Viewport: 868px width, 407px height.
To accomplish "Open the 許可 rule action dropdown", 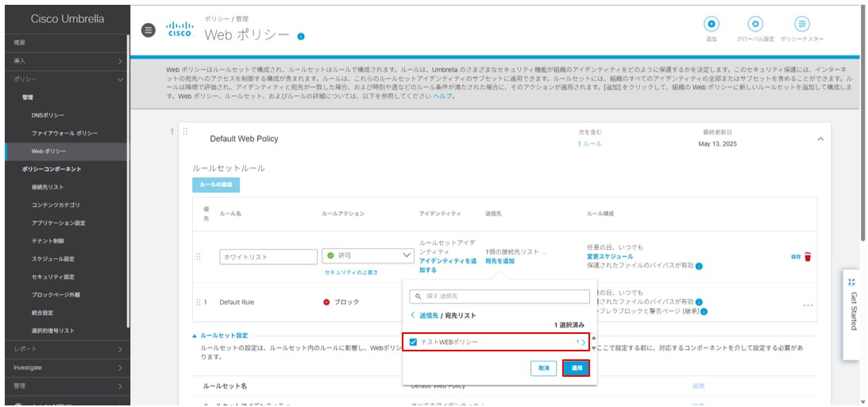I will pos(368,256).
